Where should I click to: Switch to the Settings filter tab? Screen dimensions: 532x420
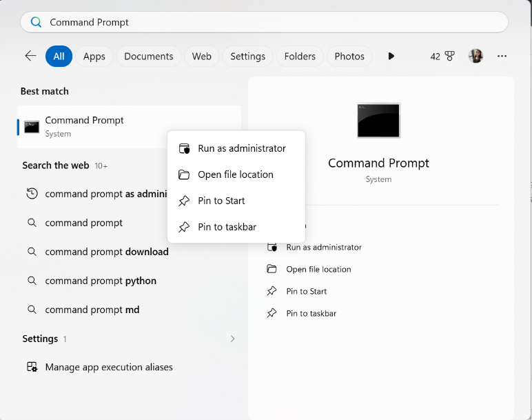(x=247, y=57)
